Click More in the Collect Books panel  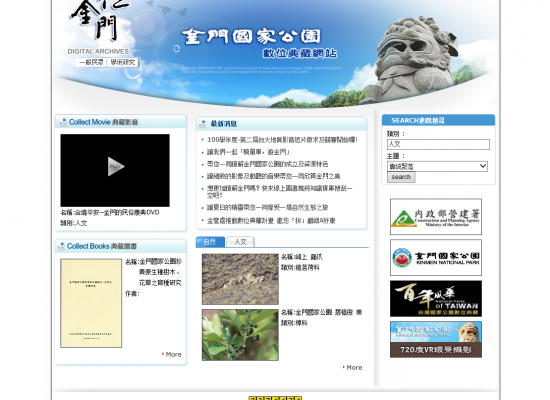tap(172, 354)
